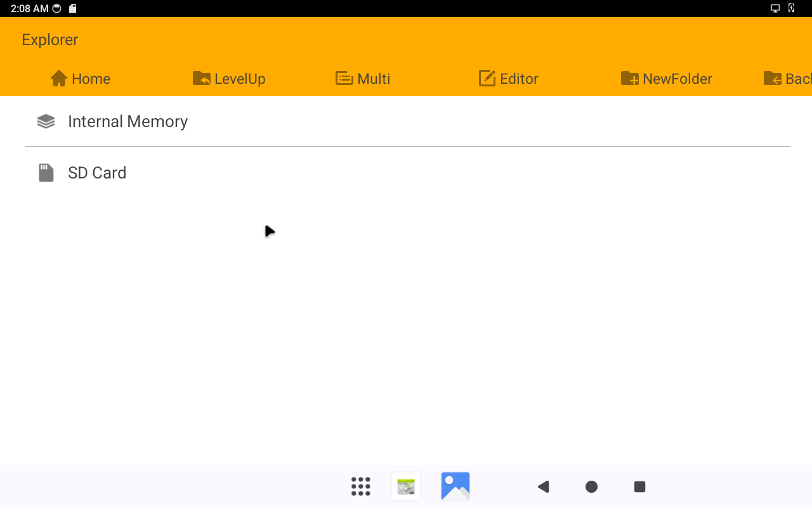This screenshot has height=508, width=812.
Task: Go up one level via LevelUp text
Action: coord(240,79)
